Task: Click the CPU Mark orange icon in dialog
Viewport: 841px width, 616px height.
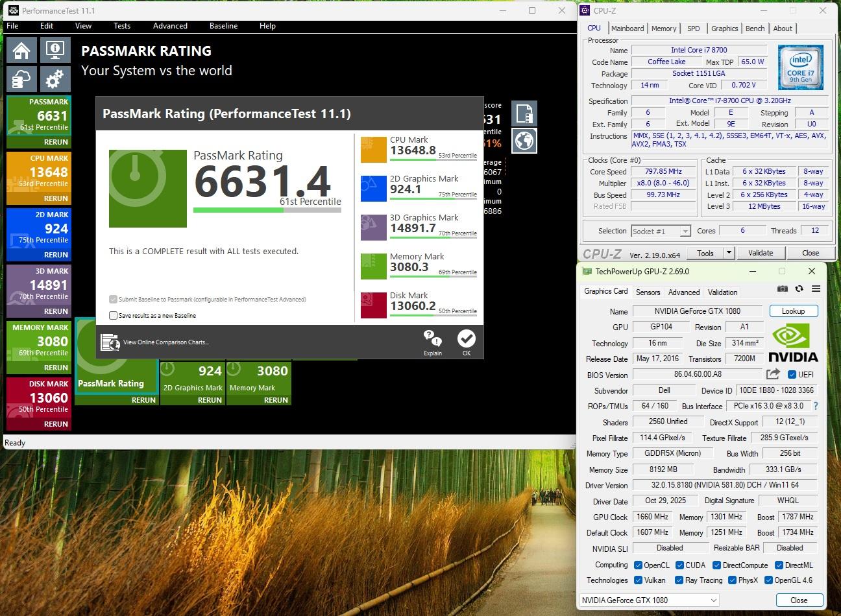Action: 374,150
